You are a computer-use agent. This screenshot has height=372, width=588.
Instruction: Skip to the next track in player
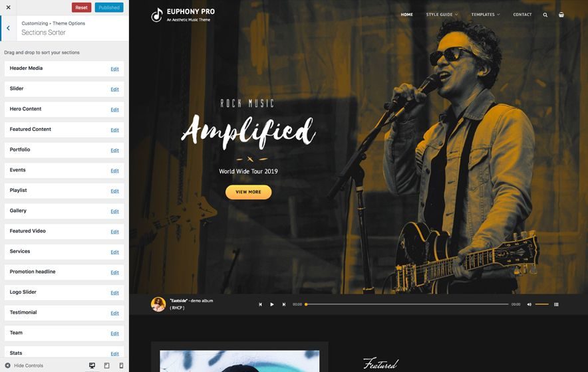click(x=284, y=304)
